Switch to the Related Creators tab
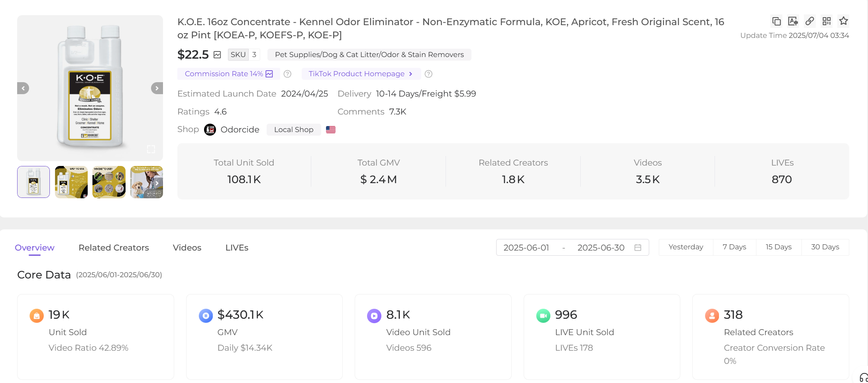Viewport: 868px width, 383px height. click(114, 248)
